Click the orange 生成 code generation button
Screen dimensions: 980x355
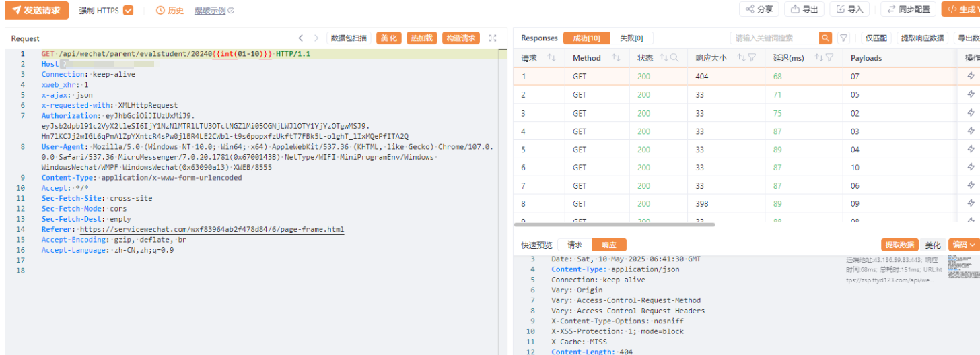tap(960, 9)
